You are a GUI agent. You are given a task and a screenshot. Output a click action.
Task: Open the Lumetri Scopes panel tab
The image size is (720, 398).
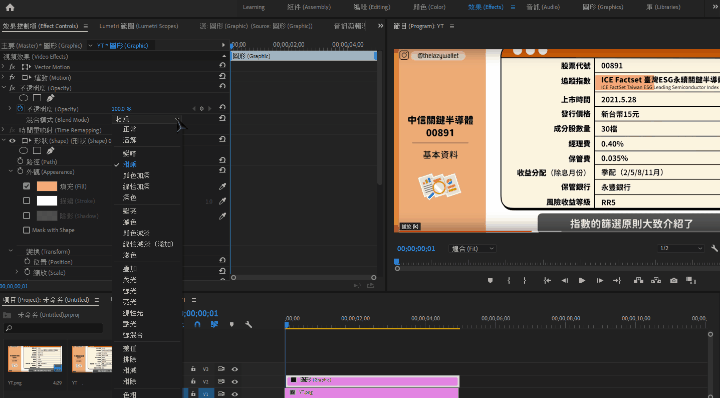click(x=139, y=26)
